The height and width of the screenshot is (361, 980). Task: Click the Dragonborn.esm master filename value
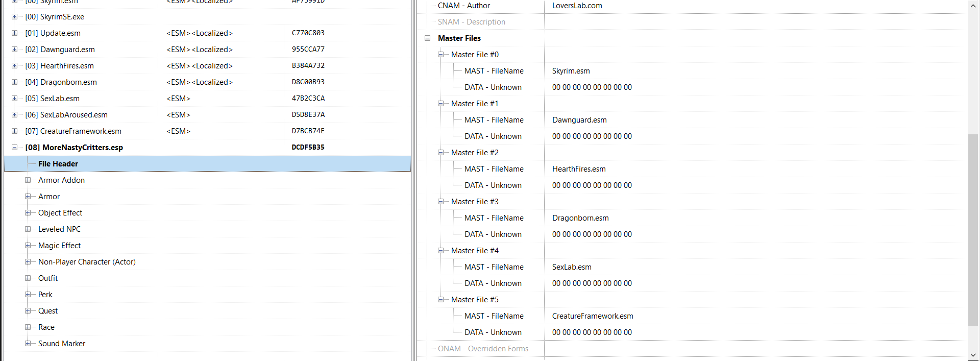coord(580,218)
